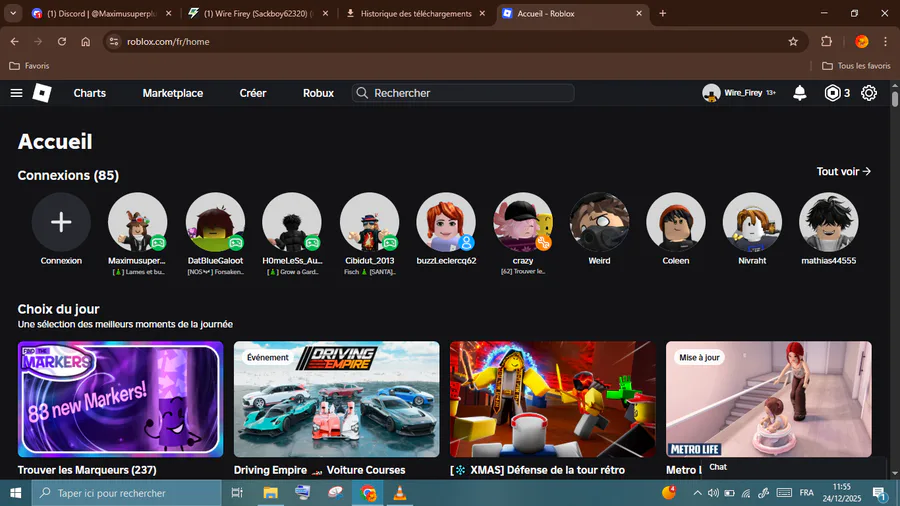Open the Find the Markers game card
This screenshot has height=506, width=900.
121,399
